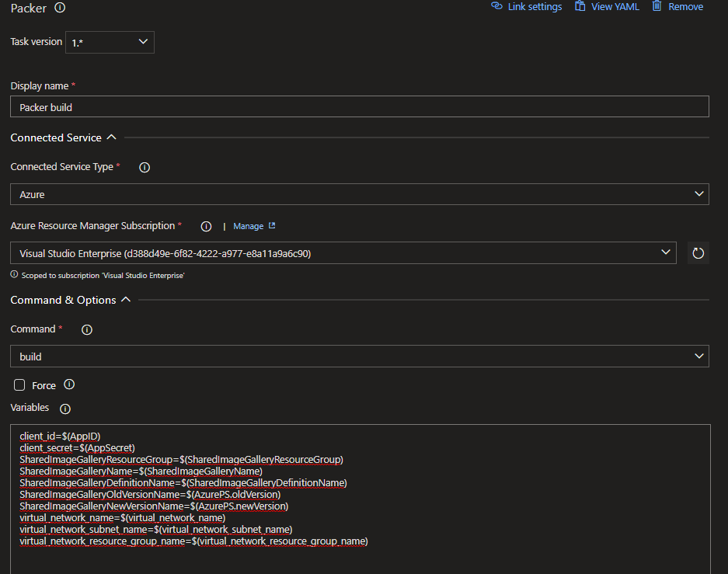
Task: Click info icon beside Azure Resource Manager Subscription
Action: (206, 226)
